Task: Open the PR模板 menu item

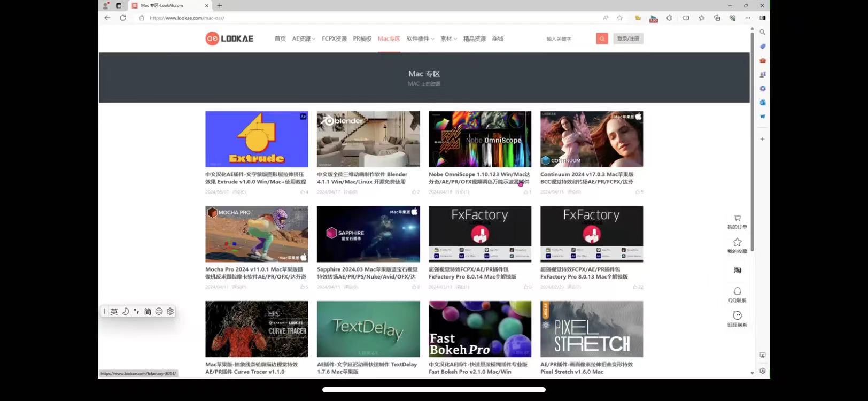Action: 362,38
